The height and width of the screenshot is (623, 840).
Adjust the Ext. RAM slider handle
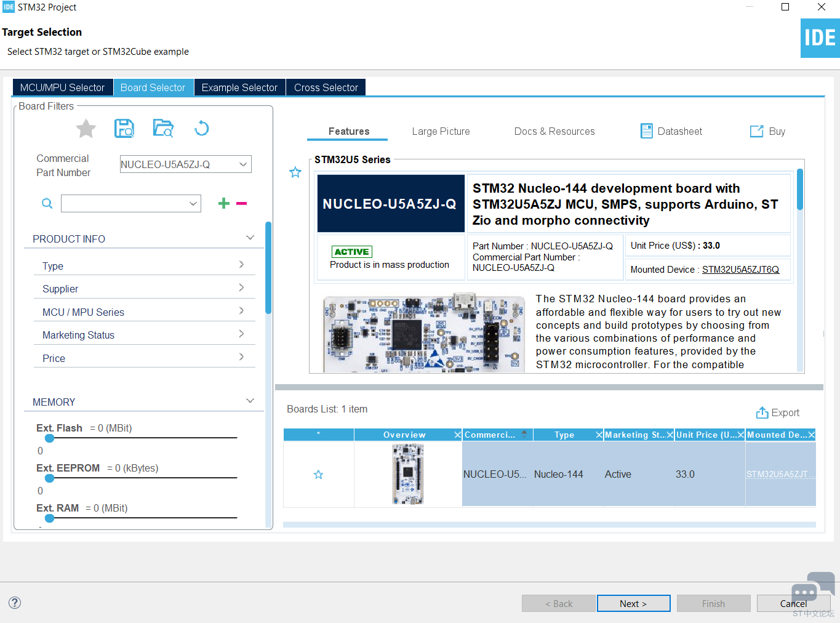click(x=50, y=518)
